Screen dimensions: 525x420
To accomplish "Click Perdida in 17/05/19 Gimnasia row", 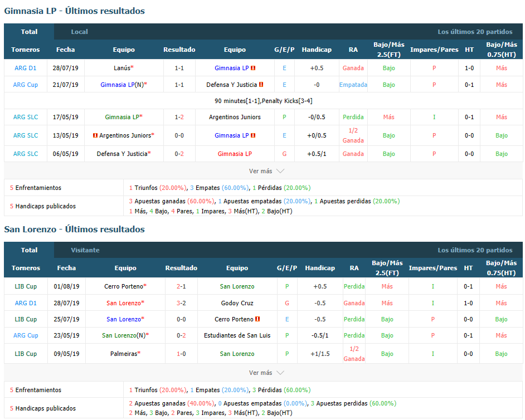I will coord(353,117).
